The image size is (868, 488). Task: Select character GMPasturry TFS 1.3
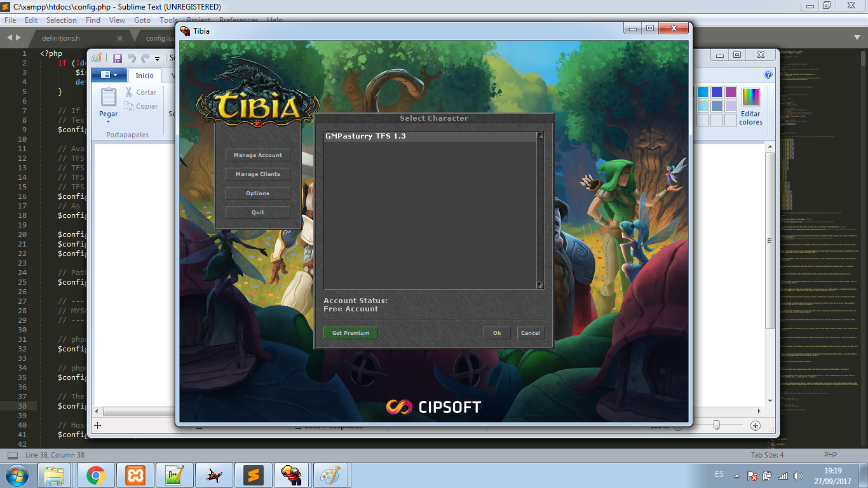[x=430, y=136]
